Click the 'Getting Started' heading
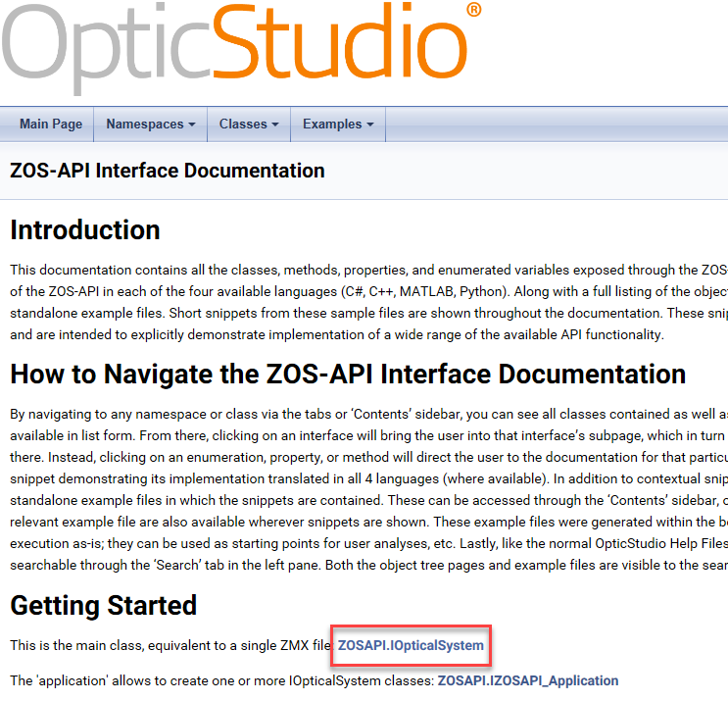The image size is (728, 701). coord(104,605)
